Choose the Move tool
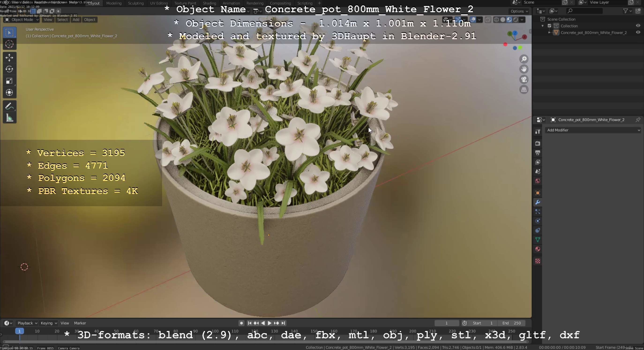The width and height of the screenshot is (644, 350). coord(9,58)
